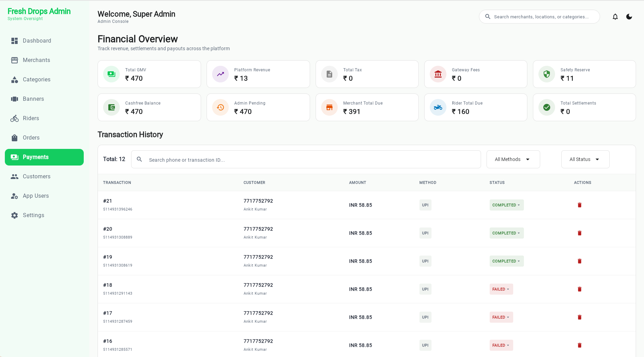
Task: Delete transaction #20 with trash icon
Action: (580, 233)
